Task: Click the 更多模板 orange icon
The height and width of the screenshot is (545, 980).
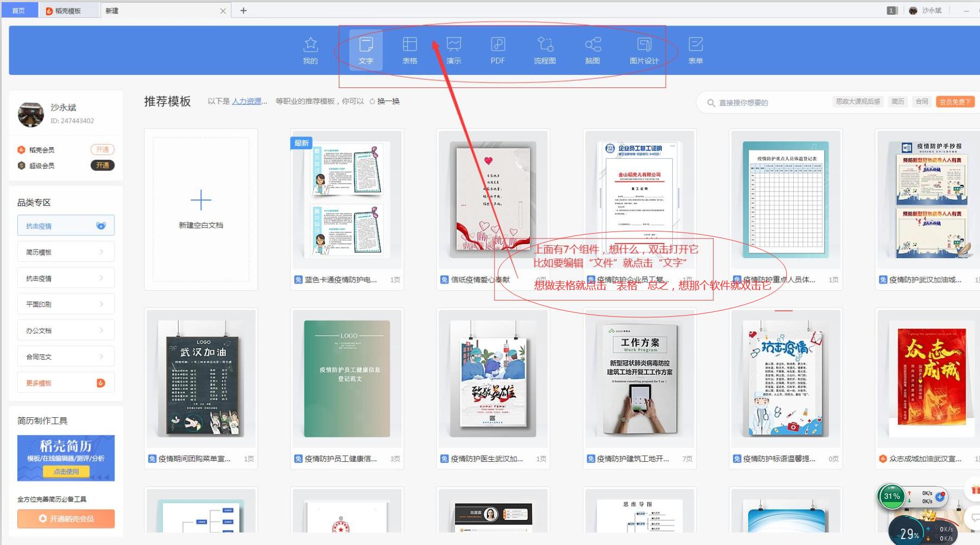Action: coord(101,383)
